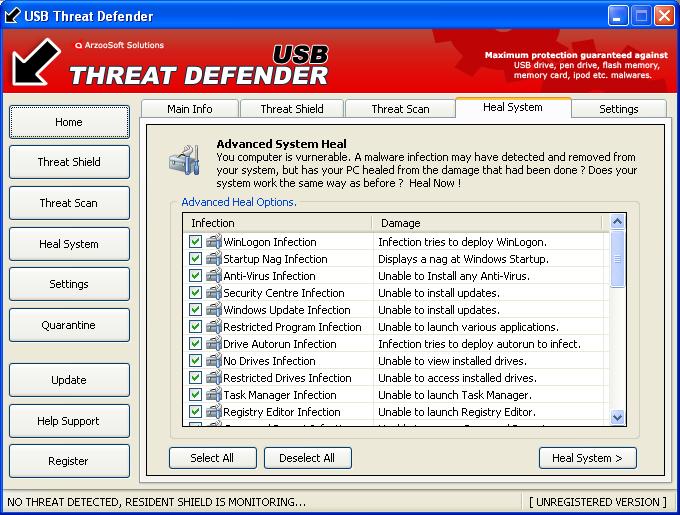Screen dimensions: 680x515
Task: Toggle the Anti-Virus Infection checkbox
Action: point(195,275)
